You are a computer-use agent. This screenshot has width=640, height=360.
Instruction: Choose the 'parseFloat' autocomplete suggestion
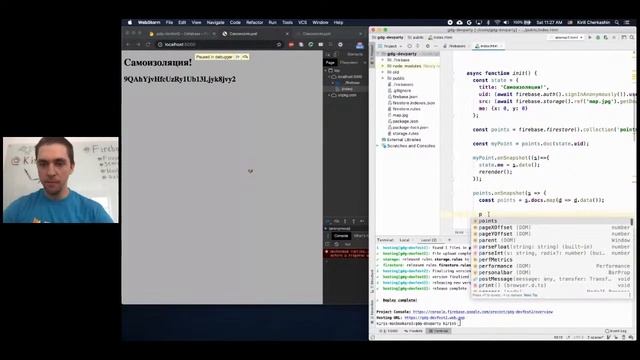552,247
